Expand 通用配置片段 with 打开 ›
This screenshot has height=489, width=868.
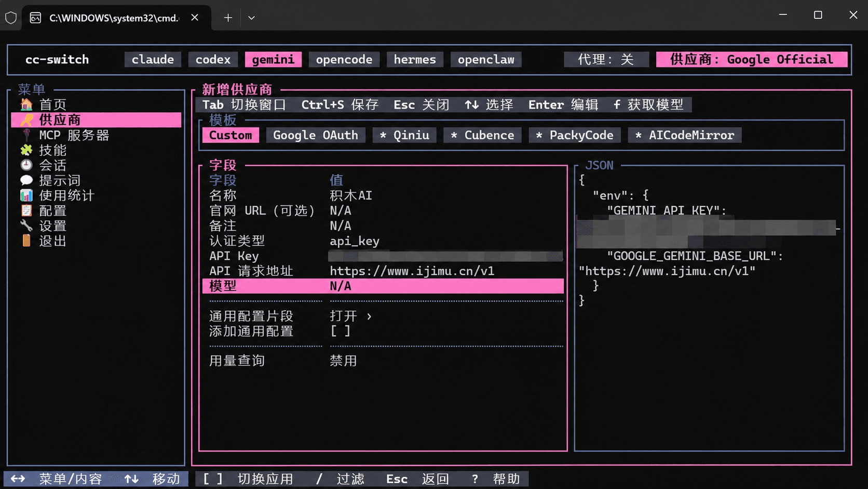pos(351,316)
